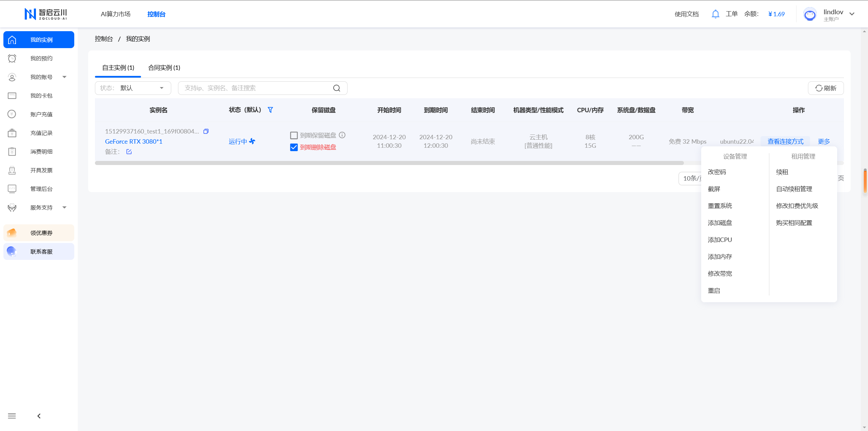Collapse sidebar with left chevron icon
868x431 pixels.
[39, 416]
